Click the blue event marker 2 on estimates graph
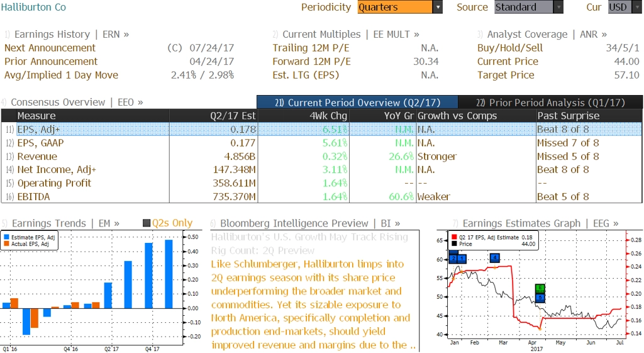The image size is (644, 353). [453, 259]
